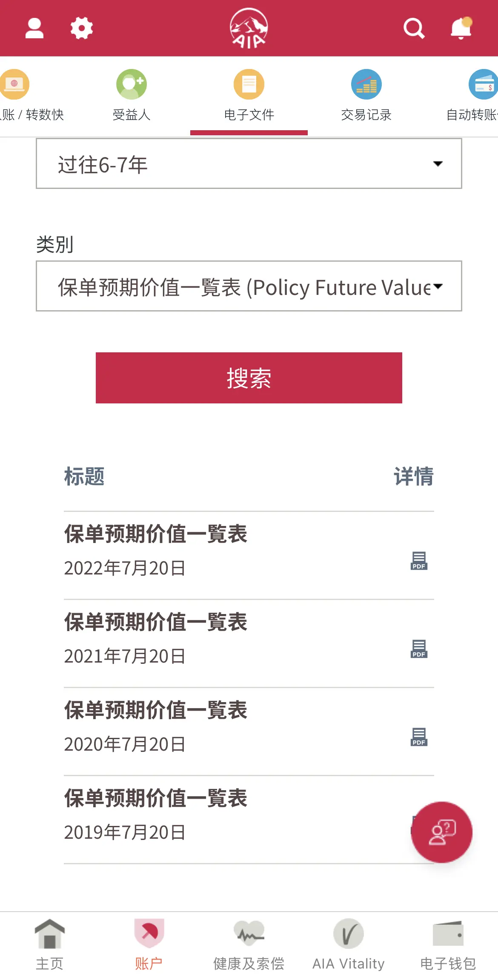498x980 pixels.
Task: Open the 2022年7月20日 PDF document
Action: (x=419, y=561)
